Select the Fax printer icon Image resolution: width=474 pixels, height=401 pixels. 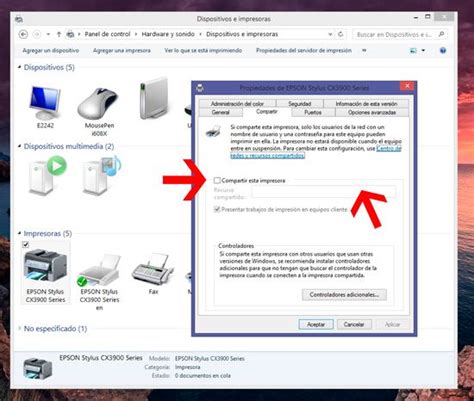(153, 270)
